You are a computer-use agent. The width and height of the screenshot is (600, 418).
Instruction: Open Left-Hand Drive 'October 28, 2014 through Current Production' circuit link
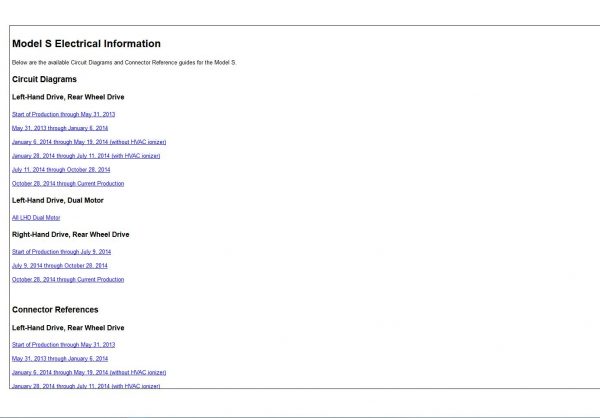pyautogui.click(x=68, y=184)
